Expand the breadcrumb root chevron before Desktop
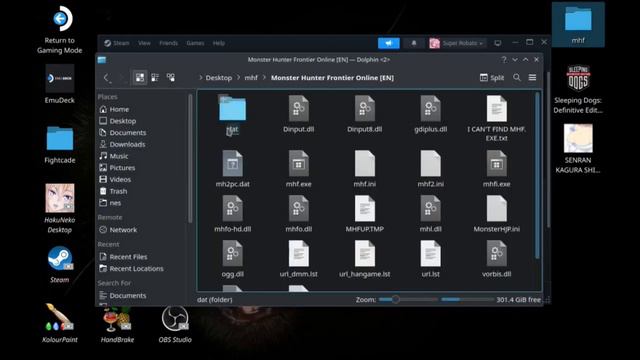Image resolution: width=640 pixels, height=360 pixels. (x=200, y=78)
